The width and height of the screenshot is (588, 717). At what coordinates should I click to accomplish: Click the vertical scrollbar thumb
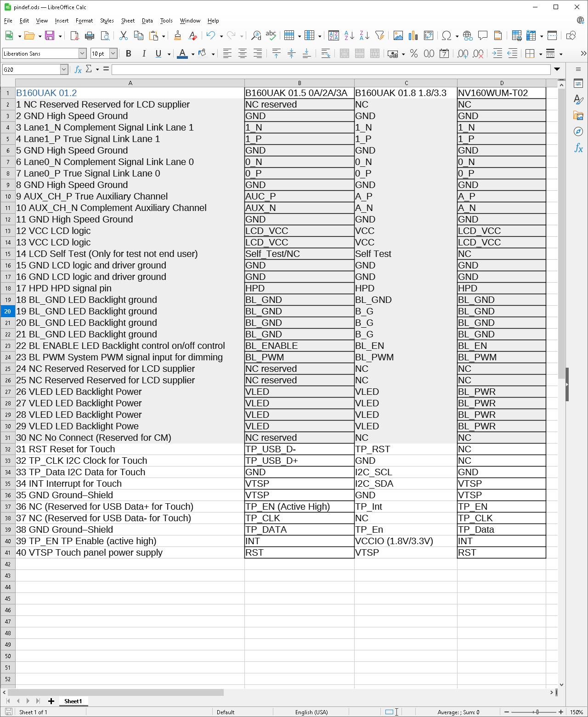561,233
